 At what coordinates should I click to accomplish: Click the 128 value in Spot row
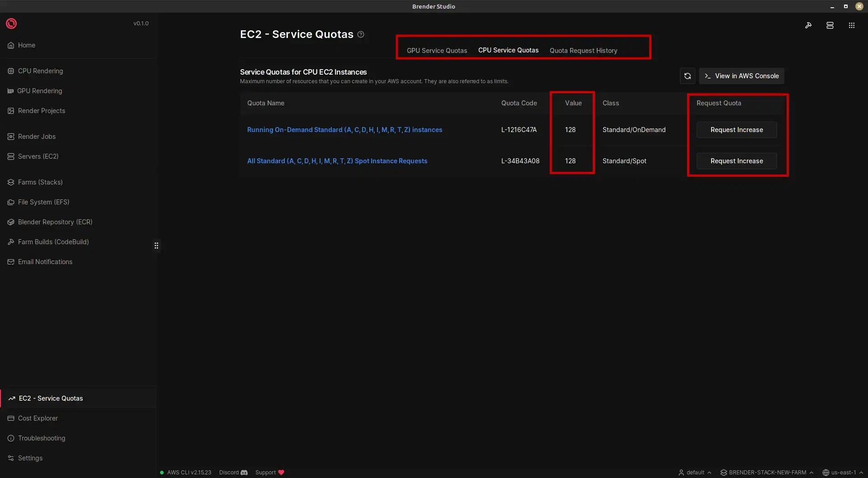click(570, 161)
